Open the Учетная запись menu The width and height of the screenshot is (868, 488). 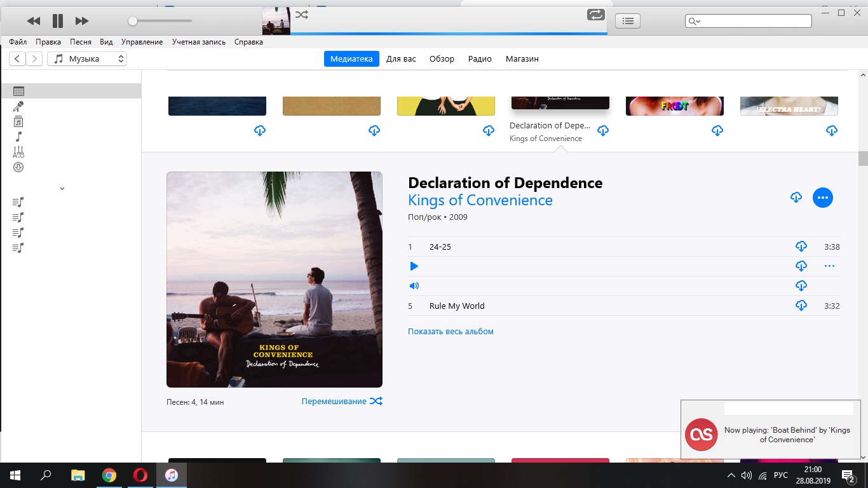[x=199, y=42]
